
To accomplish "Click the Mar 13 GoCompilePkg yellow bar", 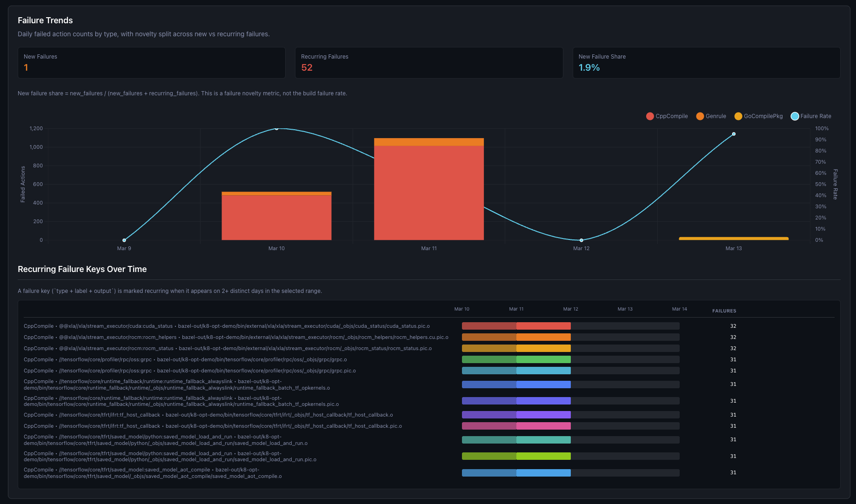I will 734,239.
